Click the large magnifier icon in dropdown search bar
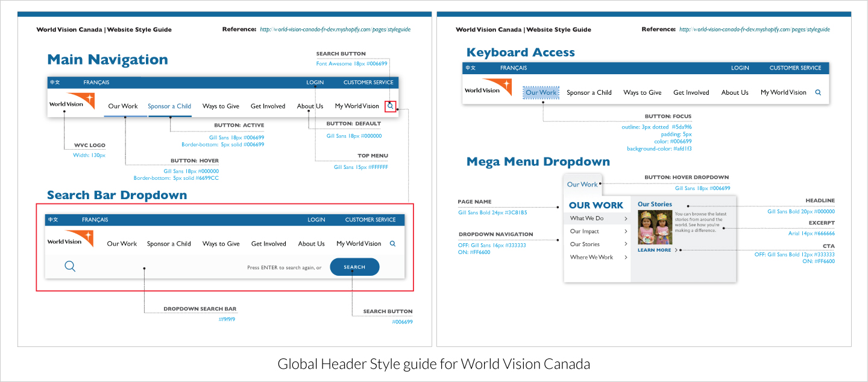868x382 pixels. [70, 266]
